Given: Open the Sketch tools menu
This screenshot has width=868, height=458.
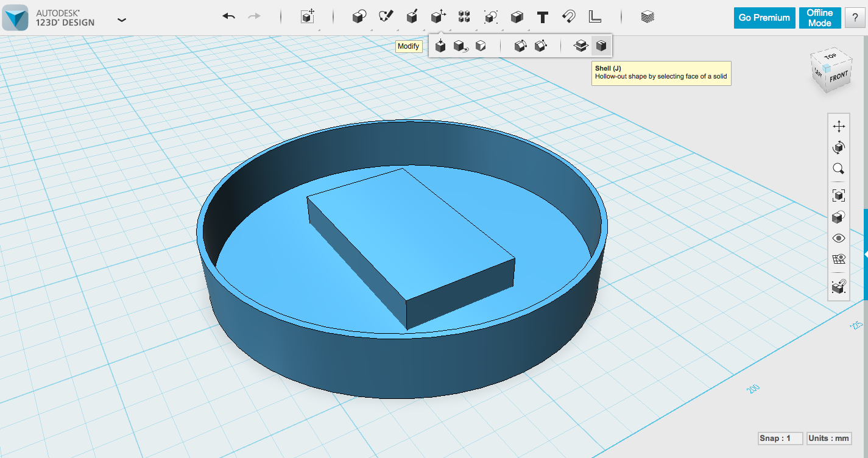Looking at the screenshot, I should coord(386,17).
